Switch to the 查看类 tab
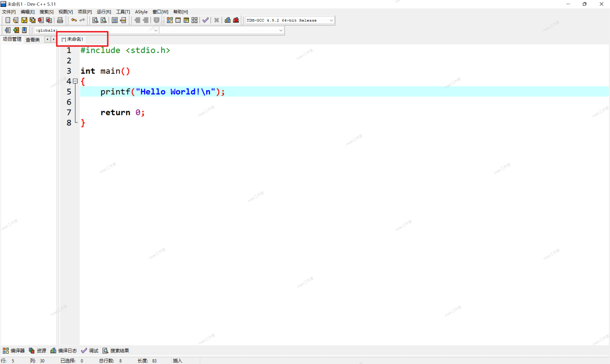The height and width of the screenshot is (364, 610). click(33, 40)
